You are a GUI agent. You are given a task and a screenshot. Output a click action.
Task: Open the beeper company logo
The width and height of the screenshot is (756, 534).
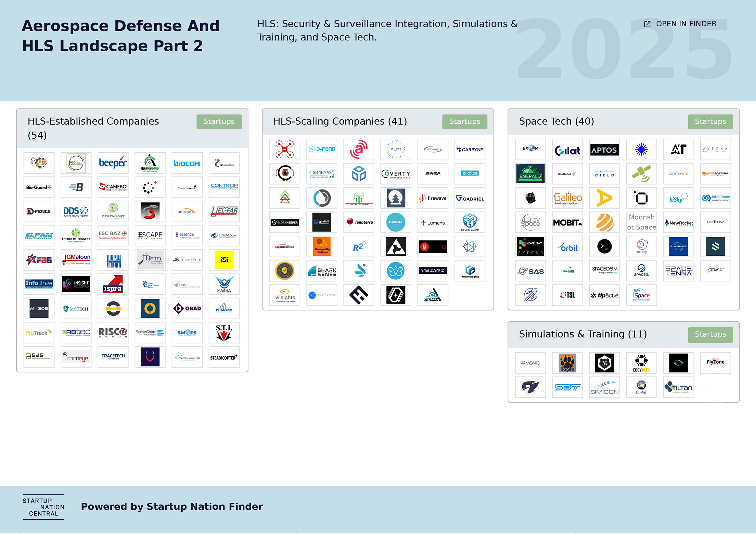click(113, 163)
